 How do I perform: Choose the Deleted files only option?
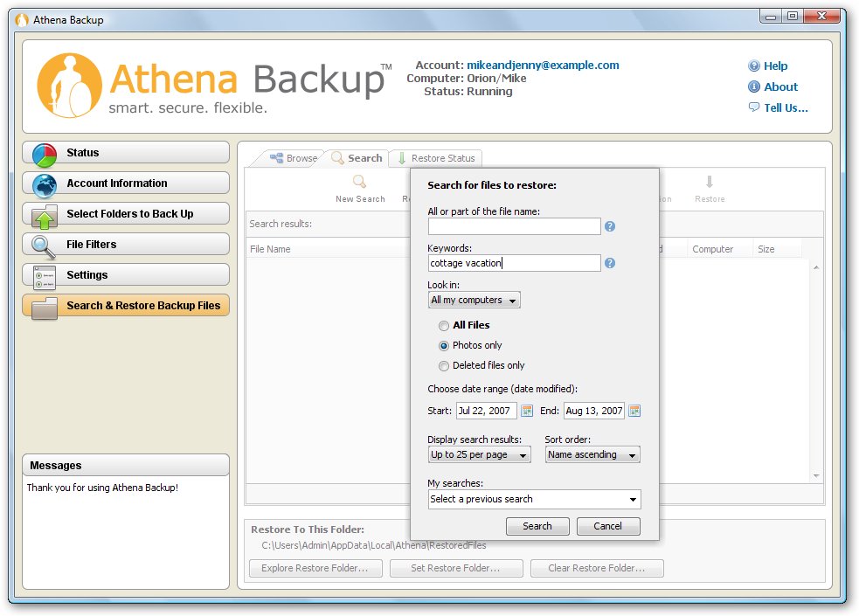[445, 365]
